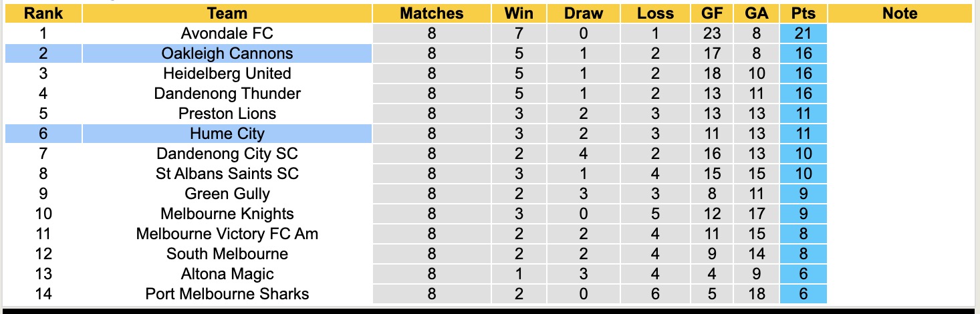Click the Note column header
980x314 pixels.
[900, 13]
